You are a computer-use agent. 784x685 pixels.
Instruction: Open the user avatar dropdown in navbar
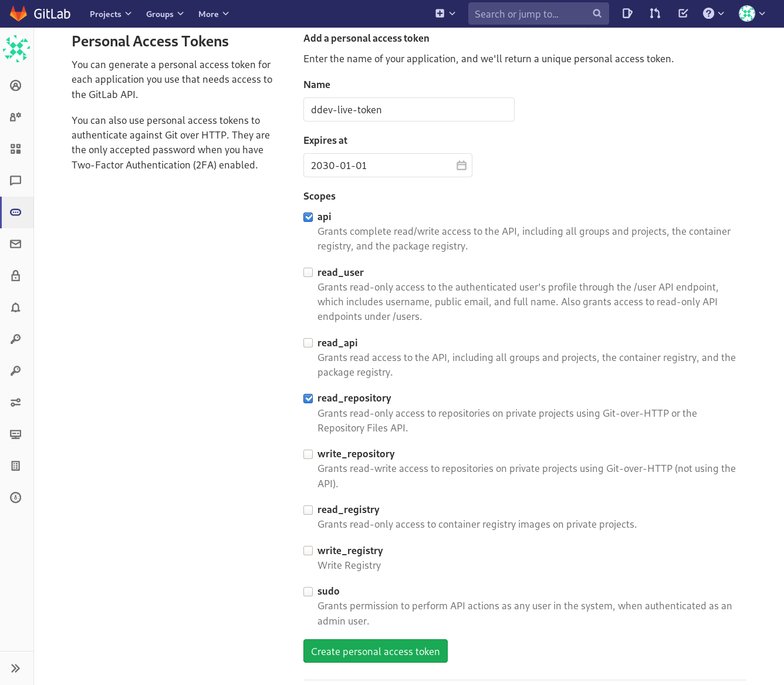pos(752,14)
